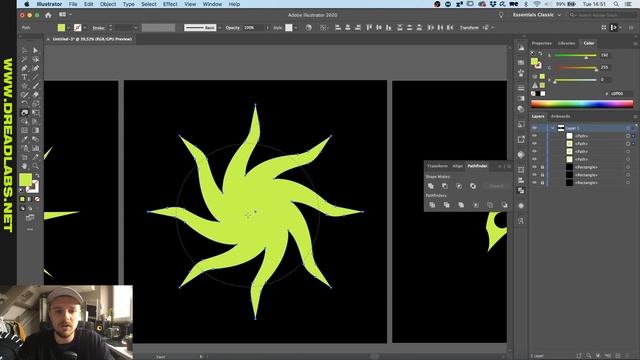Click the large fill swatch in the toolbar

click(26, 180)
